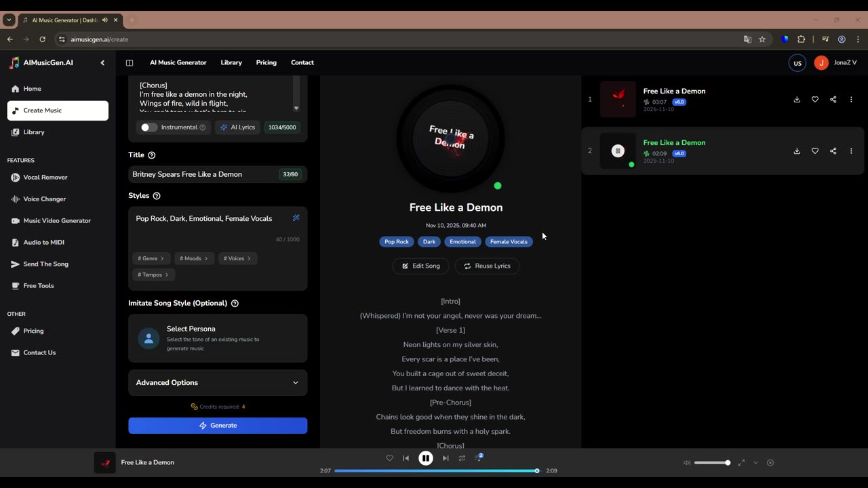Expand the # Tempos style options
The width and height of the screenshot is (868, 488).
pos(154,274)
